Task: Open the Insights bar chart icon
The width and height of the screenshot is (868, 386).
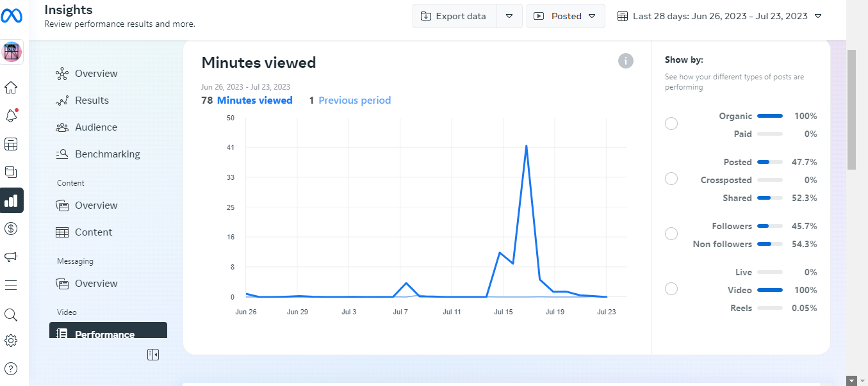Action: pyautogui.click(x=12, y=200)
